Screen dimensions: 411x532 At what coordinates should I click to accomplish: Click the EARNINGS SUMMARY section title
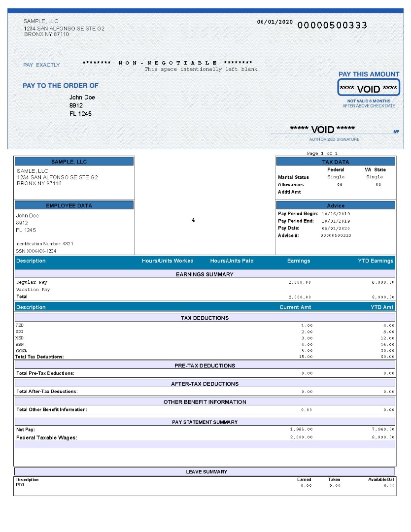click(205, 274)
